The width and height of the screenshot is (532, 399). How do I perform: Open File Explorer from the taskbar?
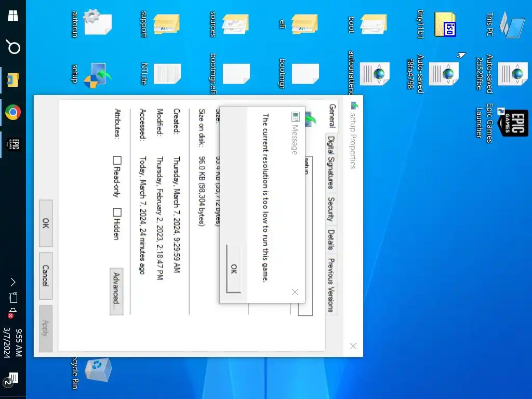point(13,79)
